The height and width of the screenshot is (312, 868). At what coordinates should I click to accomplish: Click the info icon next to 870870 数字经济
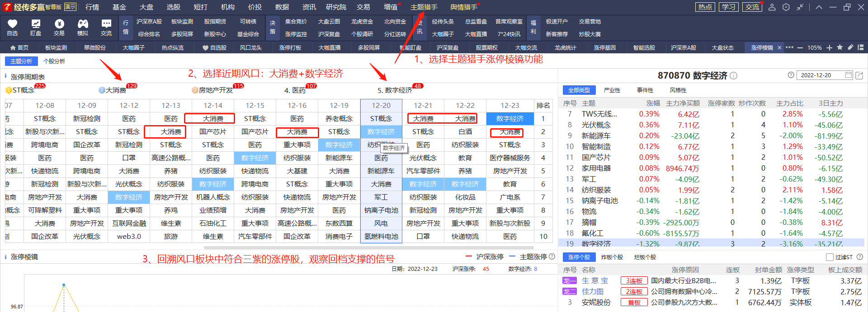click(x=734, y=76)
